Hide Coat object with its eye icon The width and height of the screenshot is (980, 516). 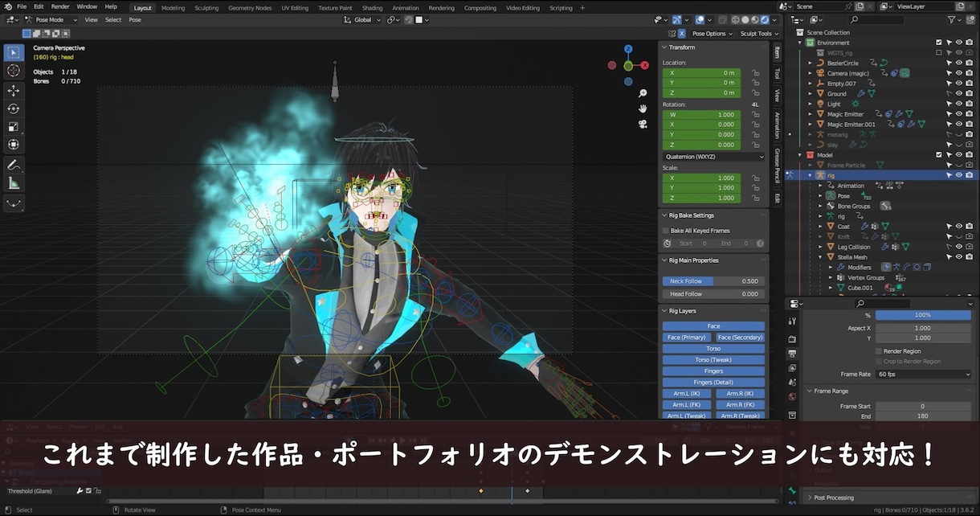(x=958, y=227)
